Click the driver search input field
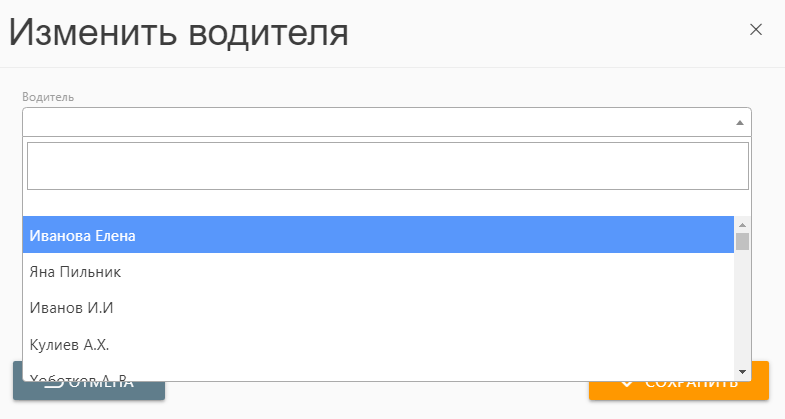 [387, 166]
